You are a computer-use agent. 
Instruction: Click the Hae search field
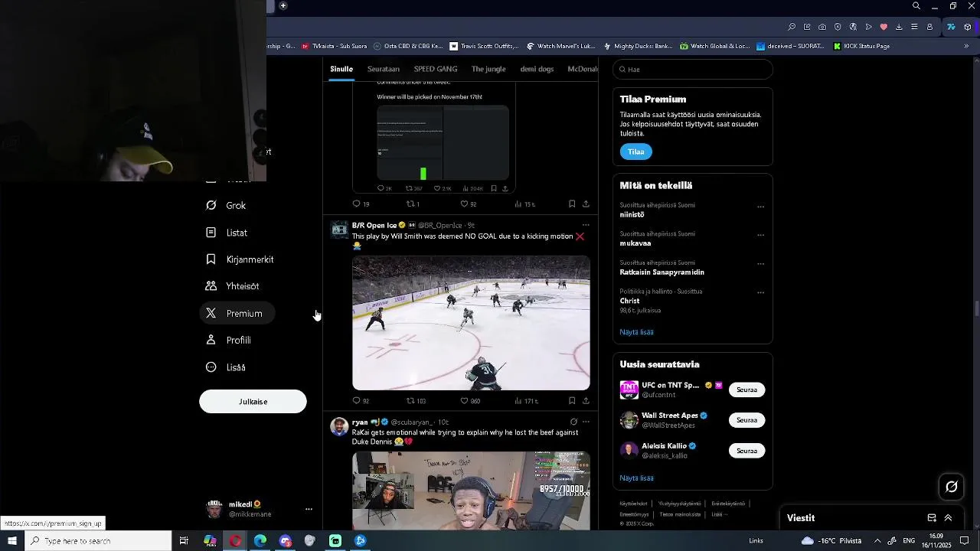point(693,69)
